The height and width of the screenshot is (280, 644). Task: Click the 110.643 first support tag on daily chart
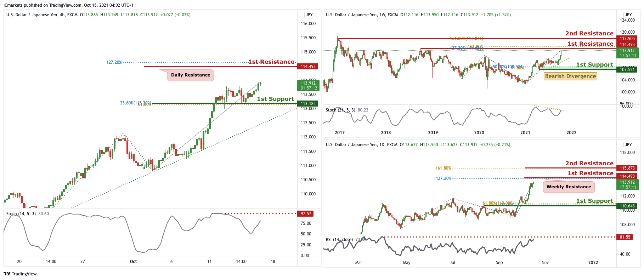(x=627, y=206)
